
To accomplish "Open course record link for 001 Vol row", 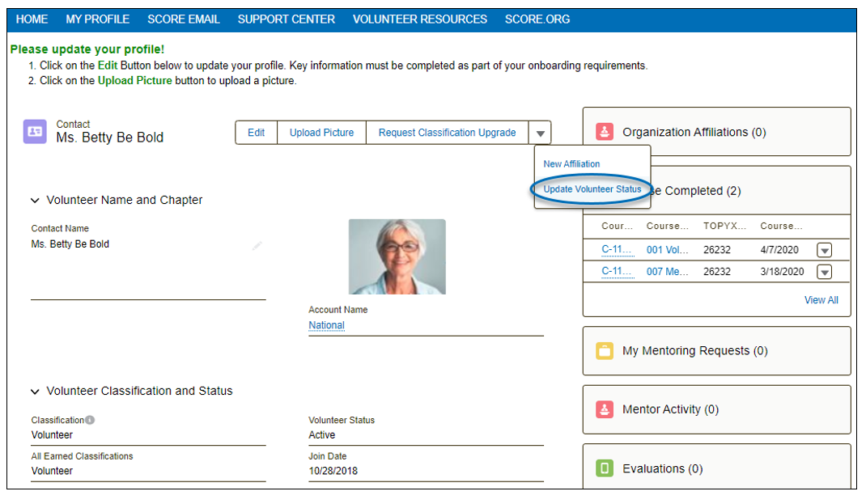I will (x=617, y=249).
